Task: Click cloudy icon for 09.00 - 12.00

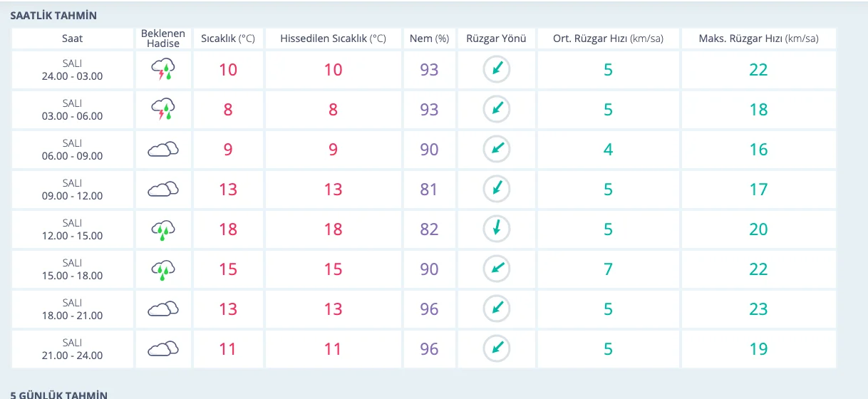Action: 162,189
